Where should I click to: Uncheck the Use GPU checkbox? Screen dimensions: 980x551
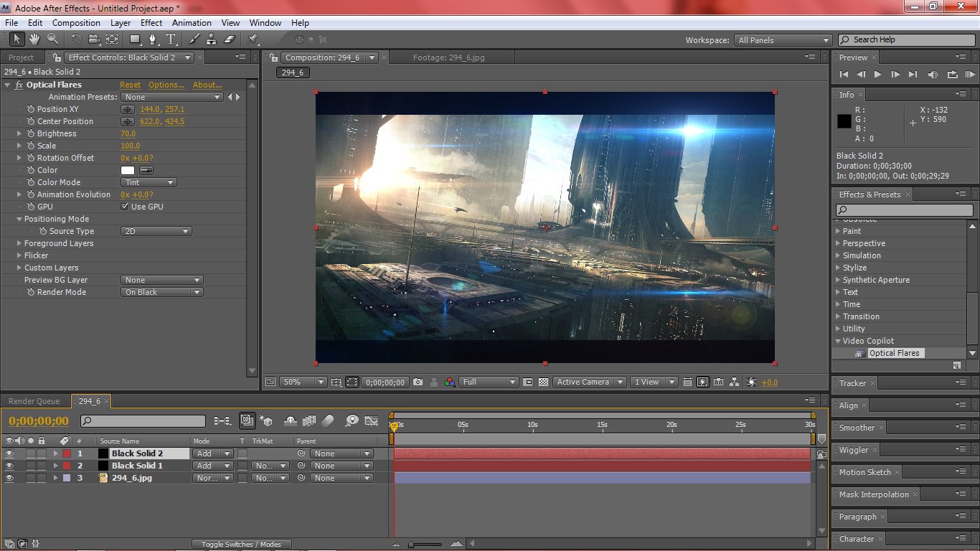125,207
